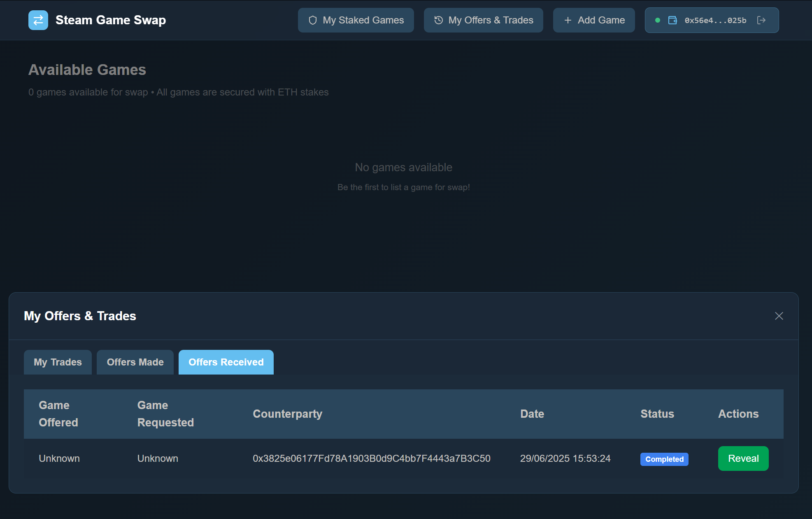Screen dimensions: 812x519
Task: Click the history clock icon
Action: [x=439, y=20]
